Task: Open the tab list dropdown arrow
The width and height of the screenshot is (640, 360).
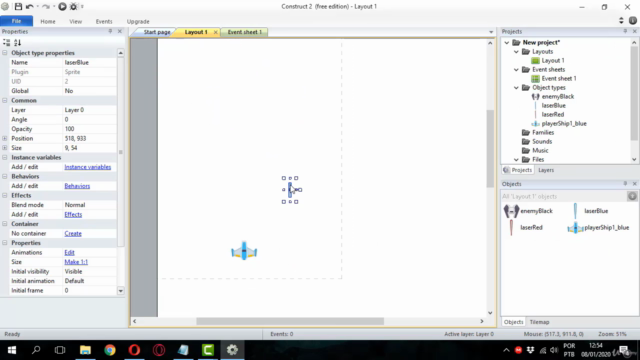Action: click(x=491, y=32)
